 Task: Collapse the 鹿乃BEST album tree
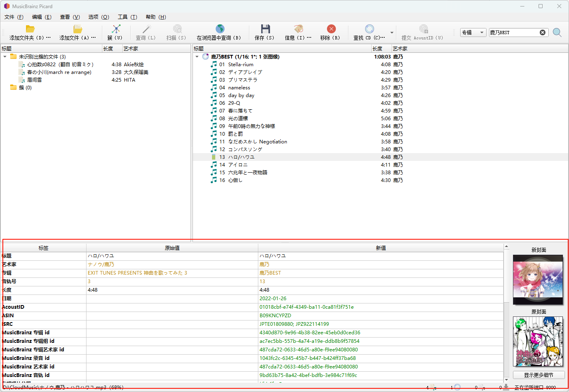click(197, 57)
